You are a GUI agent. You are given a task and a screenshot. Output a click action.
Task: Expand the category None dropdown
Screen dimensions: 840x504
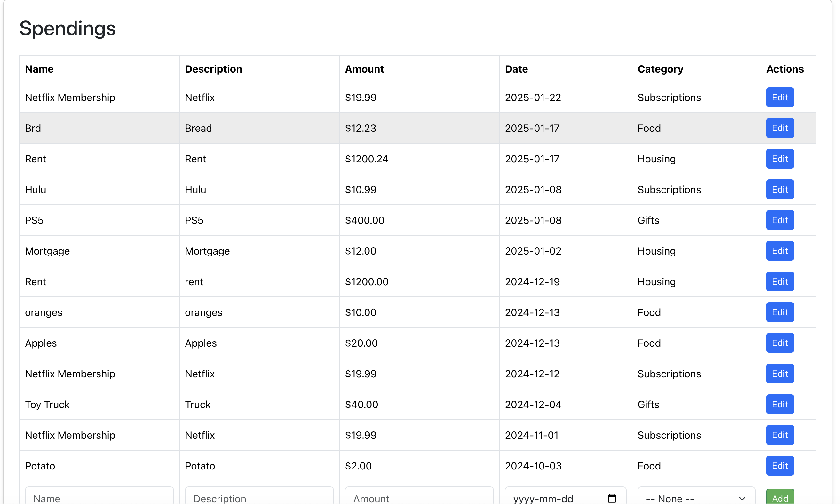[x=696, y=498]
